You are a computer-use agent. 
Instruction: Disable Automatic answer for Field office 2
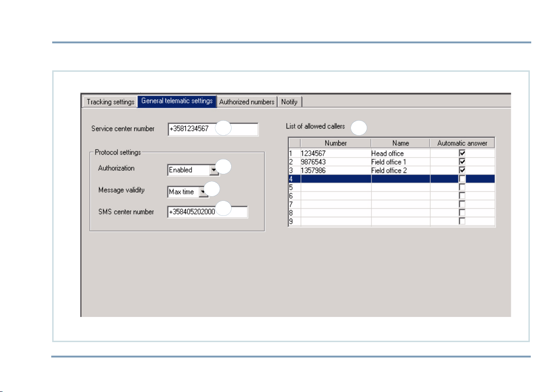click(462, 170)
